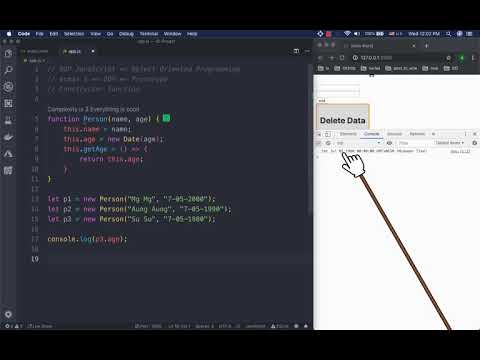
Task: Close the browser tab with its X
Action: [414, 46]
